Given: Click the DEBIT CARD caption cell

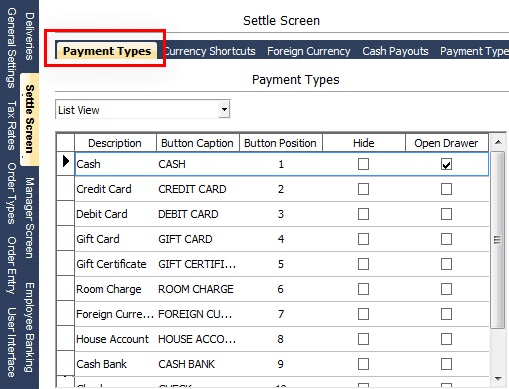Looking at the screenshot, I should (x=198, y=214).
